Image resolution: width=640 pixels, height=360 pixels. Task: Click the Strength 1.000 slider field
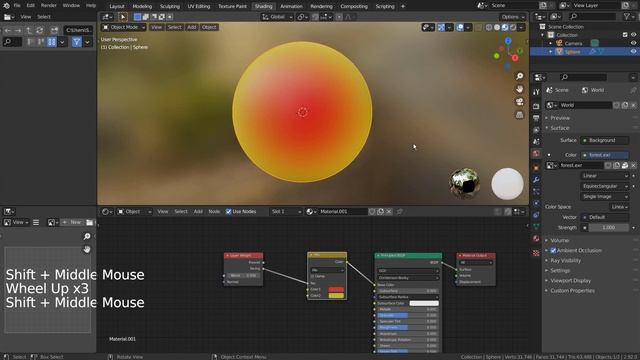pyautogui.click(x=608, y=228)
